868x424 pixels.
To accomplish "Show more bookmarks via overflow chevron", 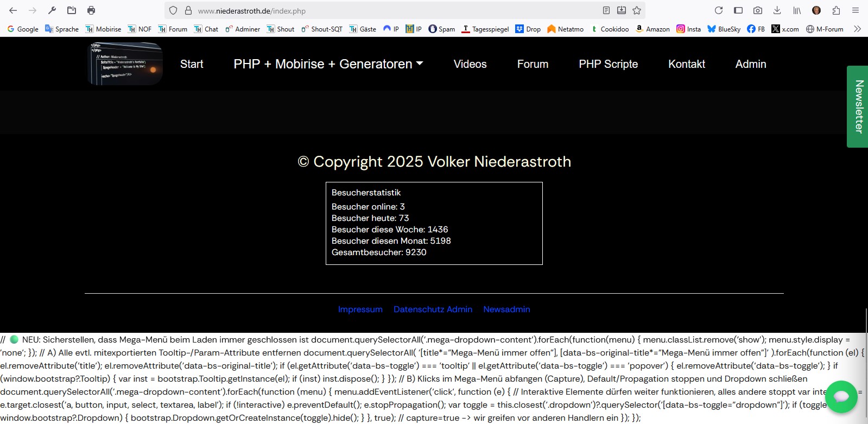I will pos(857,29).
